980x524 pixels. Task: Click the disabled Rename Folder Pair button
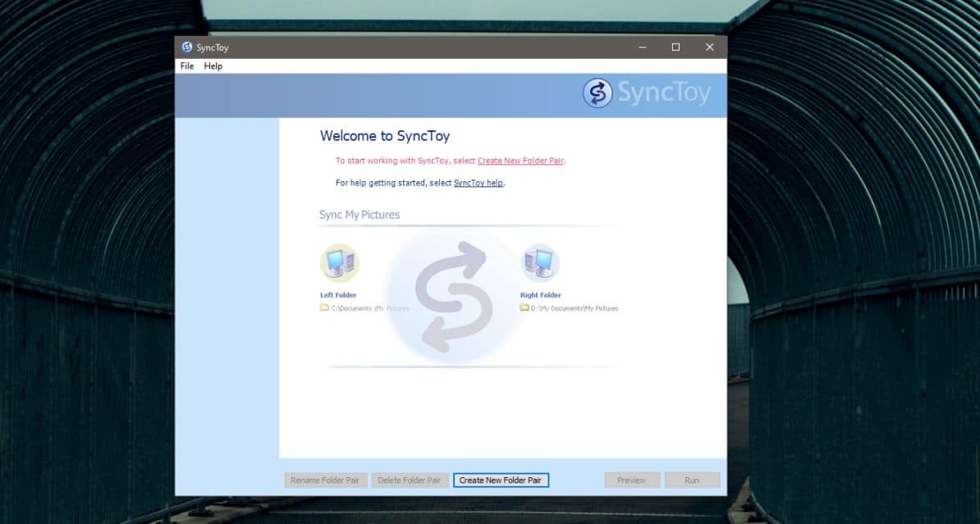326,481
